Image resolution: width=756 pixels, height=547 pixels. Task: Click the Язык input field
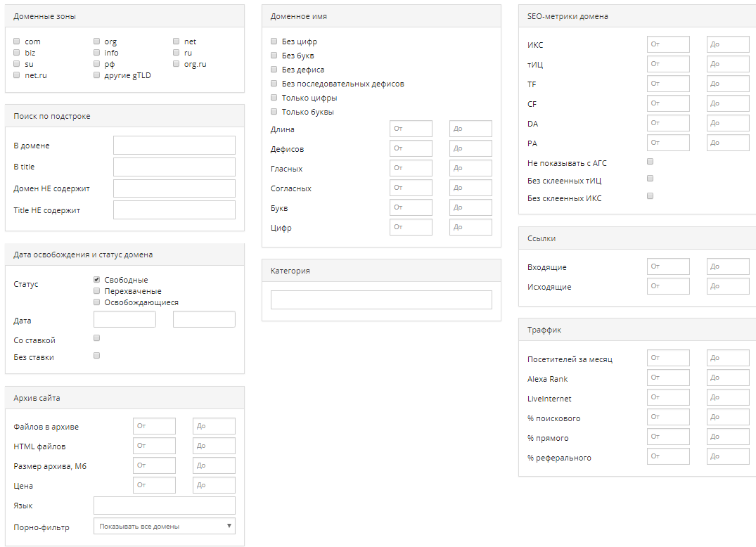point(164,506)
